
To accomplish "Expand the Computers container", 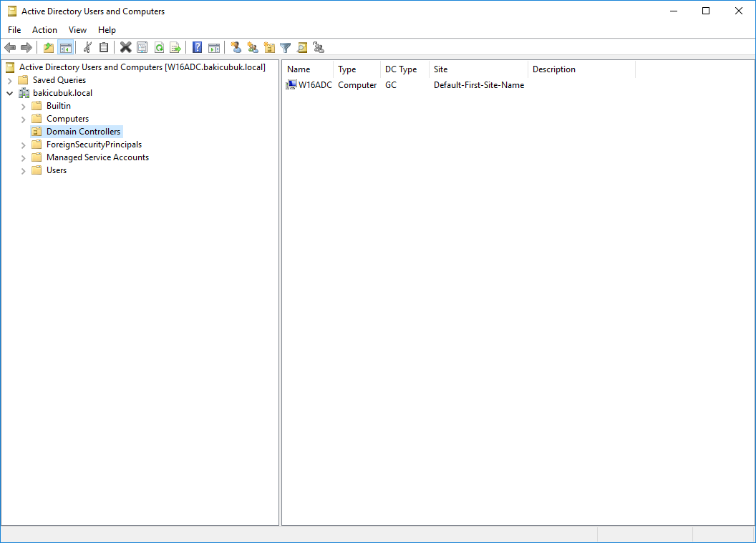I will 23,119.
